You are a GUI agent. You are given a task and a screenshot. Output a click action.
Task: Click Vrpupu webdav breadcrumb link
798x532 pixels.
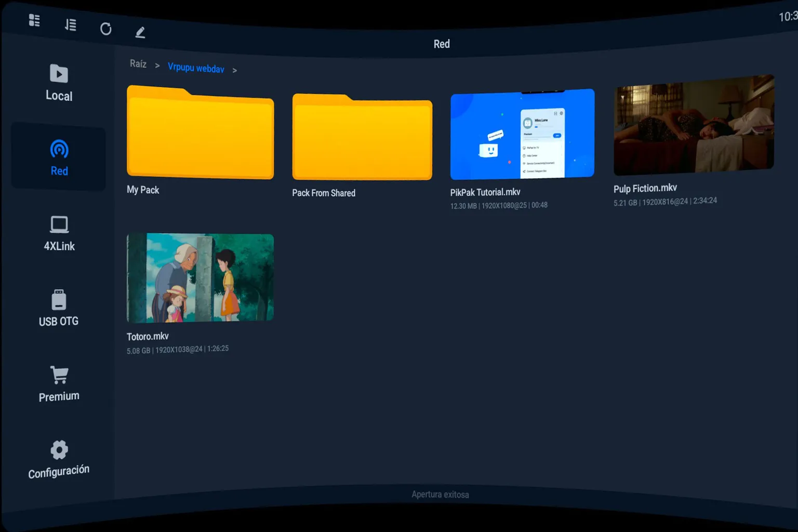tap(196, 68)
